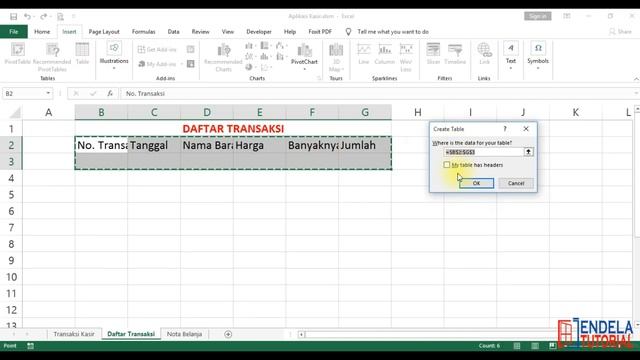
Task: Switch to Normal view in status bar
Action: click(517, 346)
